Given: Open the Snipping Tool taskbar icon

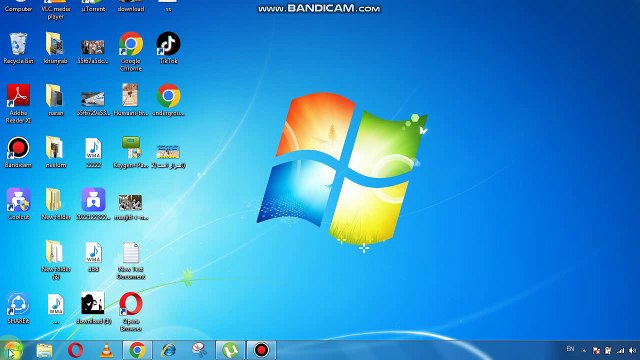Looking at the screenshot, I should [x=199, y=350].
